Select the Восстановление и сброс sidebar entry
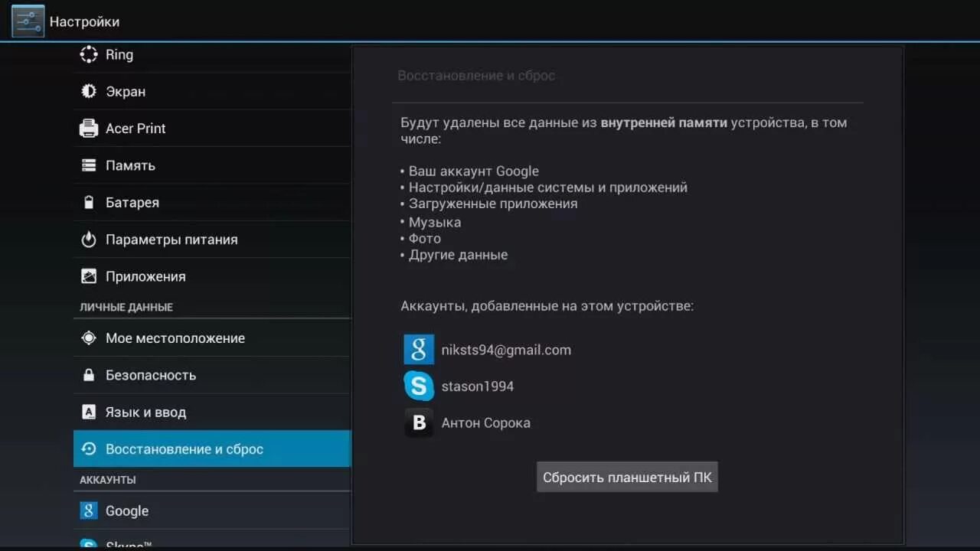 (x=212, y=448)
